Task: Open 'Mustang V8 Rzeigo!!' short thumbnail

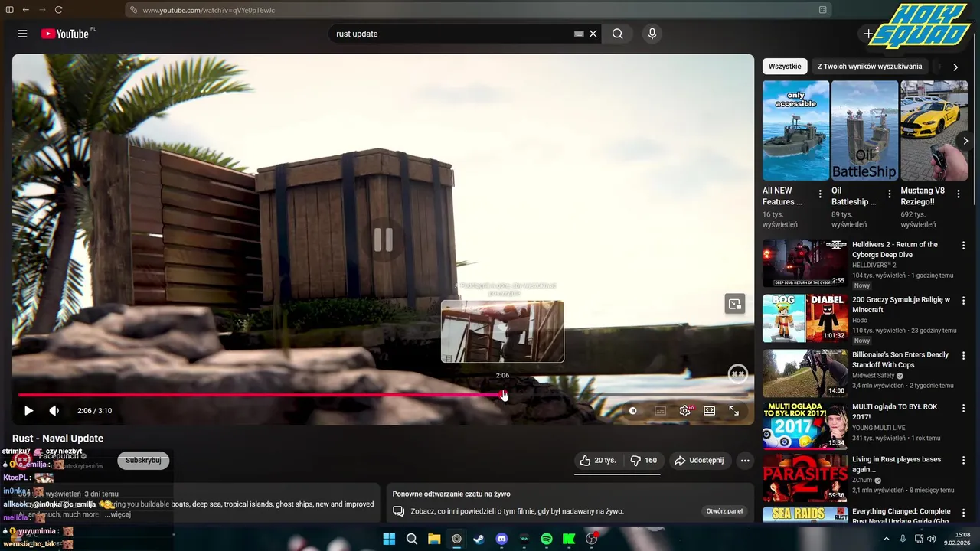Action: pyautogui.click(x=934, y=131)
